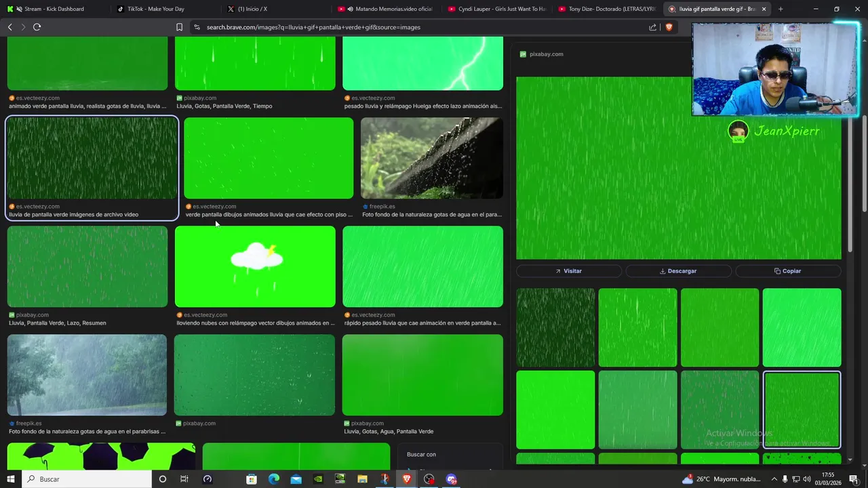Select the dark rain related thumbnail in preview panel
The image size is (868, 488).
tap(555, 327)
